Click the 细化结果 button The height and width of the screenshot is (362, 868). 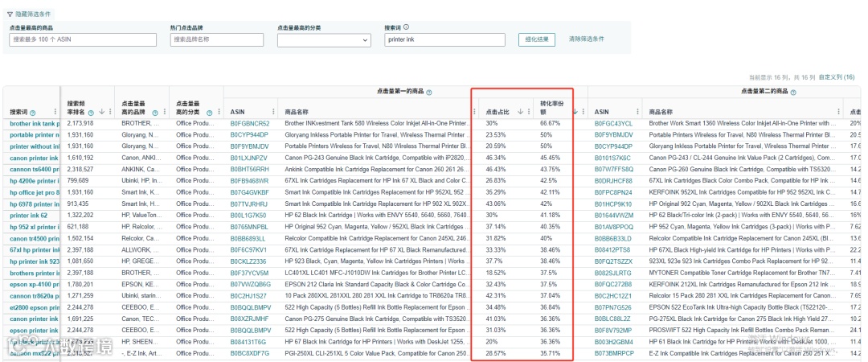(536, 39)
